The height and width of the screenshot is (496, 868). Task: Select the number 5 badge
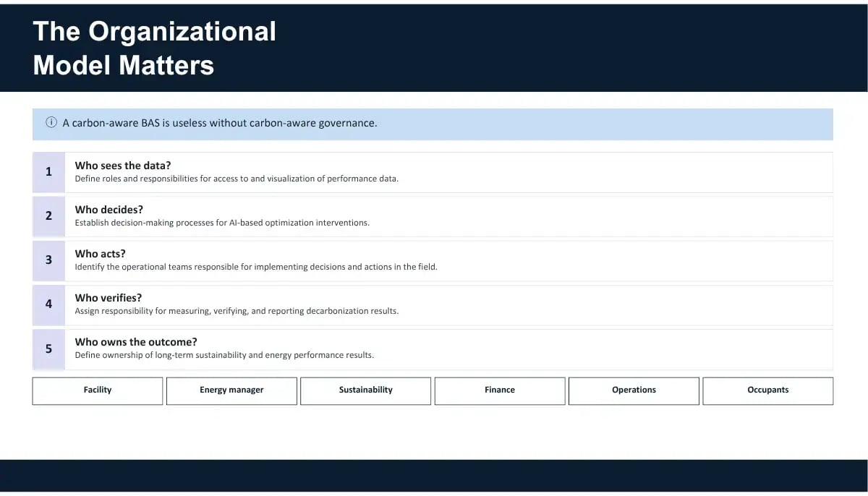pos(48,349)
